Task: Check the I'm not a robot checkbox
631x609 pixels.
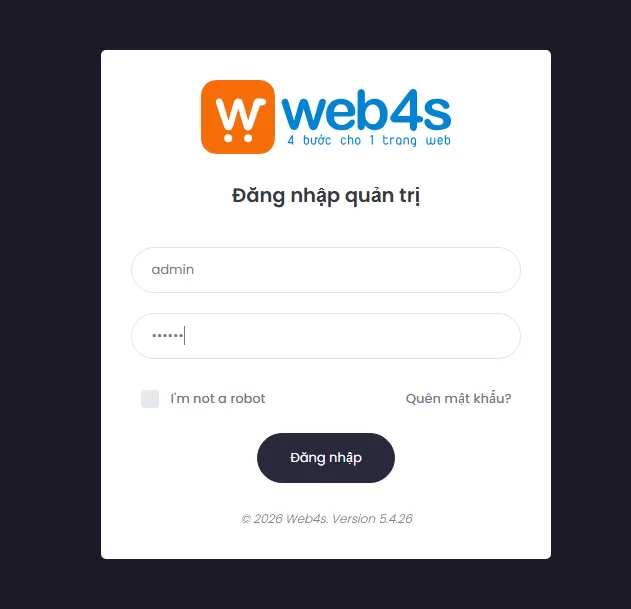Action: [x=150, y=399]
